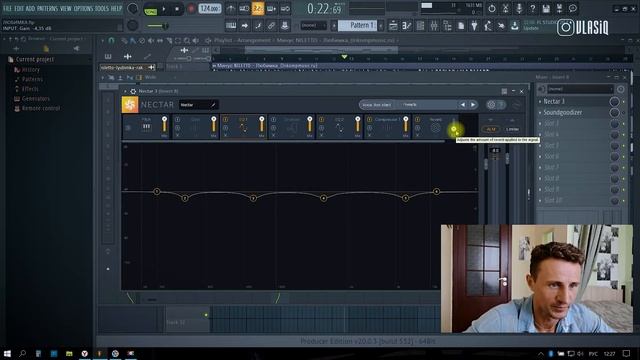Viewport: 640px width, 360px height.
Task: Click the save project floppy icon
Action: [546, 9]
